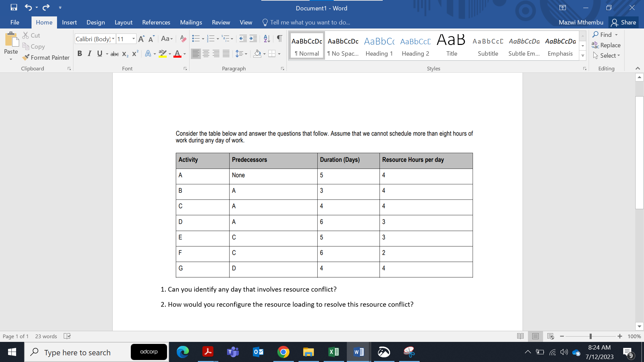
Task: Enable italic formatting
Action: tap(89, 53)
